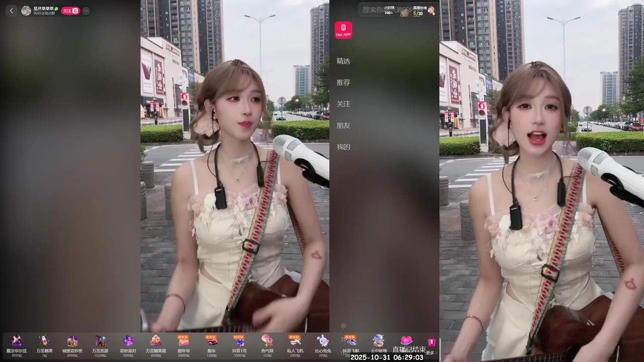Send the 私人飞机 gift
The height and width of the screenshot is (362, 644).
coord(295,345)
